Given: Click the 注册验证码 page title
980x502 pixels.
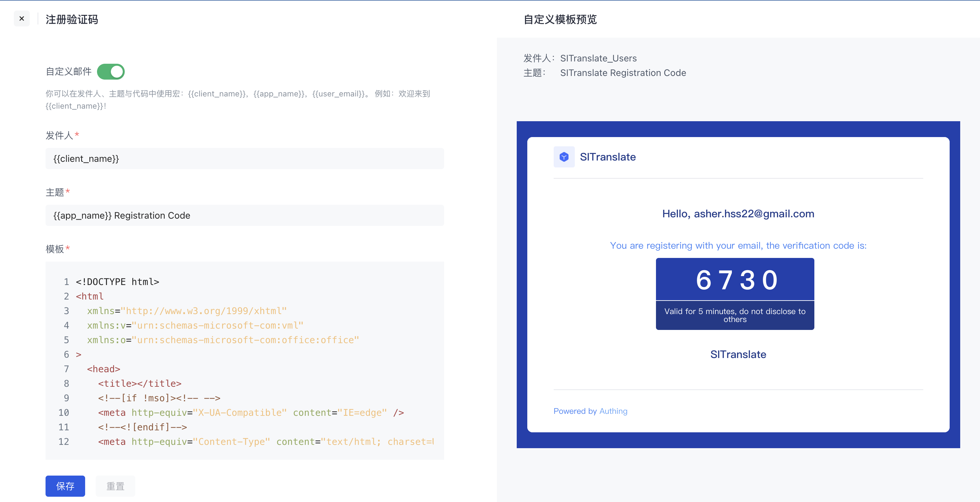Looking at the screenshot, I should point(72,19).
